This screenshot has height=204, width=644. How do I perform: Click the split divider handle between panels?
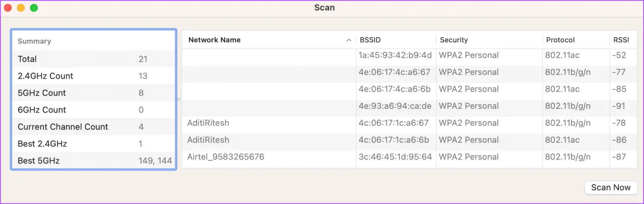pos(179,100)
